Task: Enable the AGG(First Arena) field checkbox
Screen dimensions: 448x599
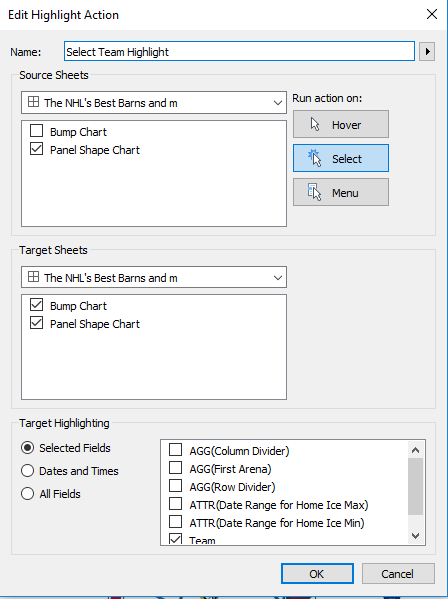Action: click(x=175, y=468)
